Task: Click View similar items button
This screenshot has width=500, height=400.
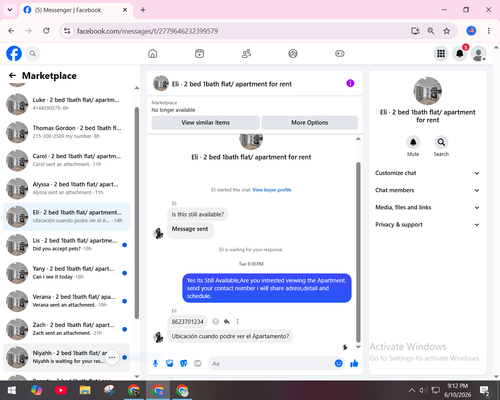Action: pos(205,123)
